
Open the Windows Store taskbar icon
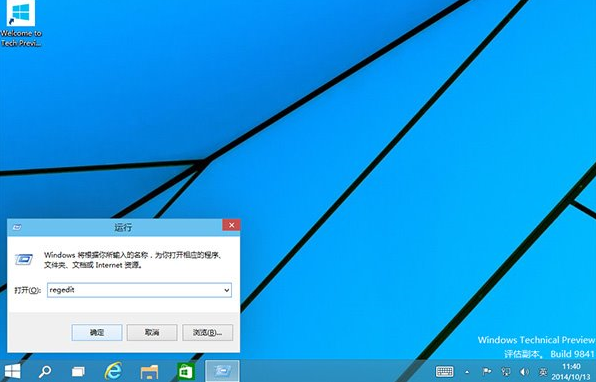point(186,371)
